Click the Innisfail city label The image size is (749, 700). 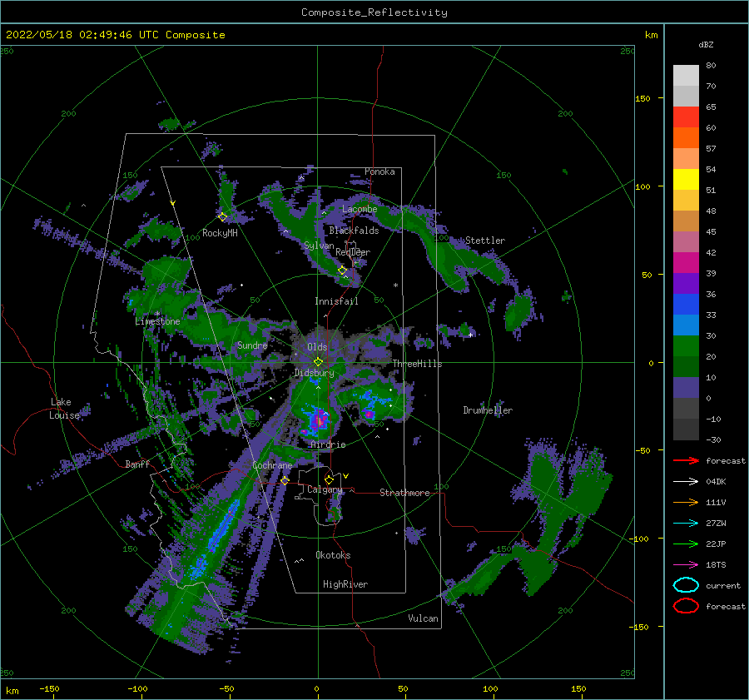[336, 301]
